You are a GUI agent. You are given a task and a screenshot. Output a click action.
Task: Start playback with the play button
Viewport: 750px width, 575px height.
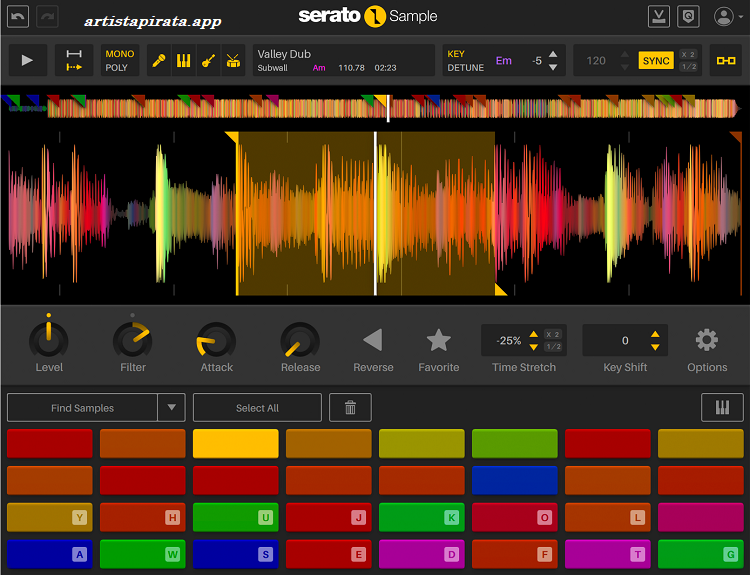[28, 60]
